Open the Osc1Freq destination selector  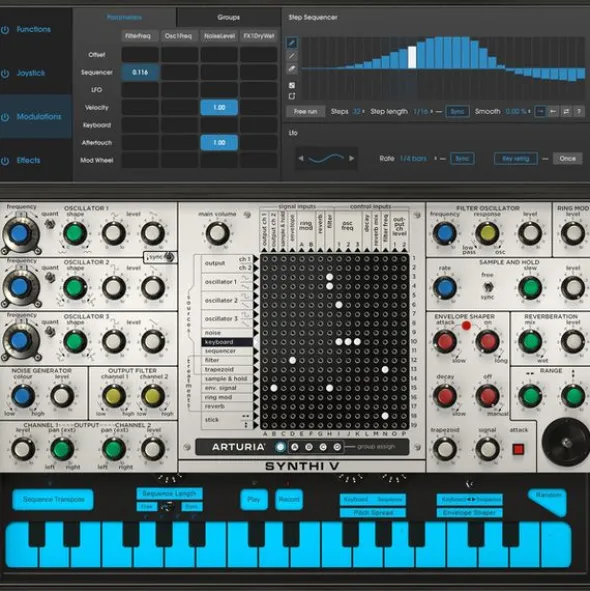178,36
